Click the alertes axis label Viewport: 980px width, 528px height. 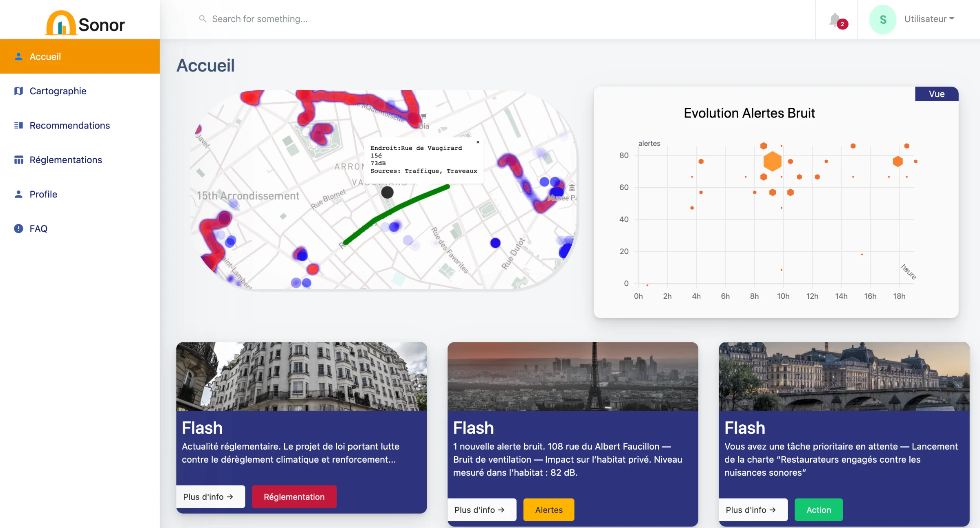click(649, 144)
